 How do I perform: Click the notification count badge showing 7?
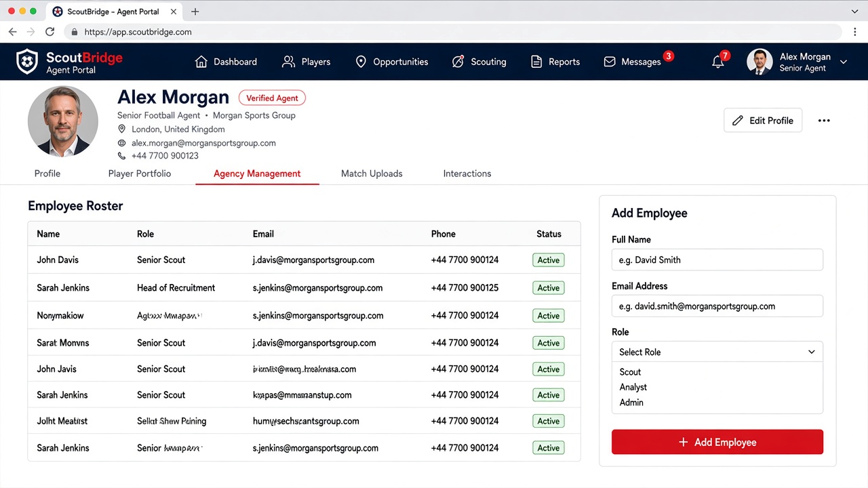pyautogui.click(x=726, y=56)
